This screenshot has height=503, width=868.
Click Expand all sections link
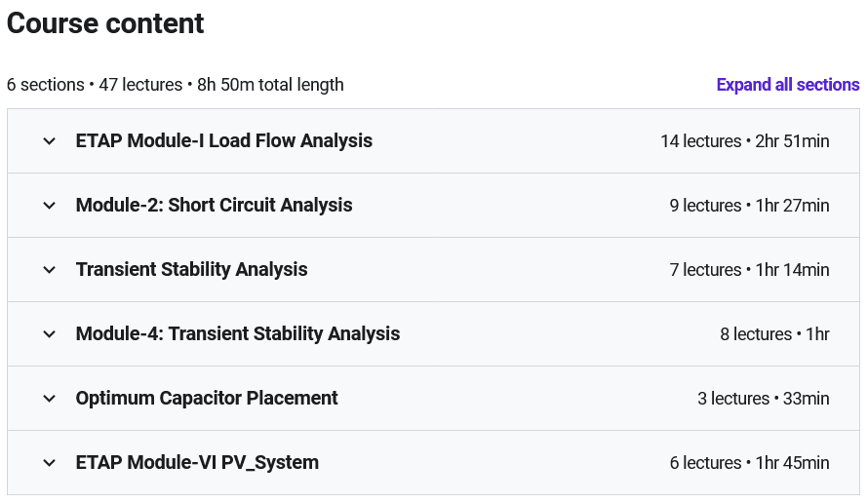pyautogui.click(x=787, y=85)
